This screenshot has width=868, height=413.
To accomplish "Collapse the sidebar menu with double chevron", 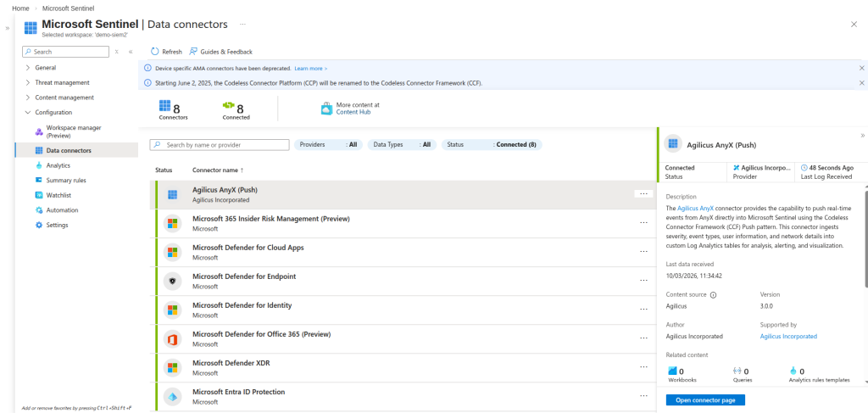I will point(131,52).
